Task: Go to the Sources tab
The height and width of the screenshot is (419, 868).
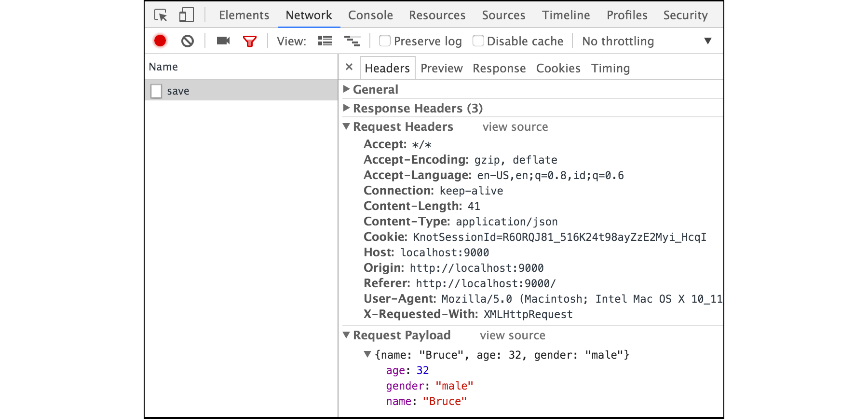Action: 503,15
